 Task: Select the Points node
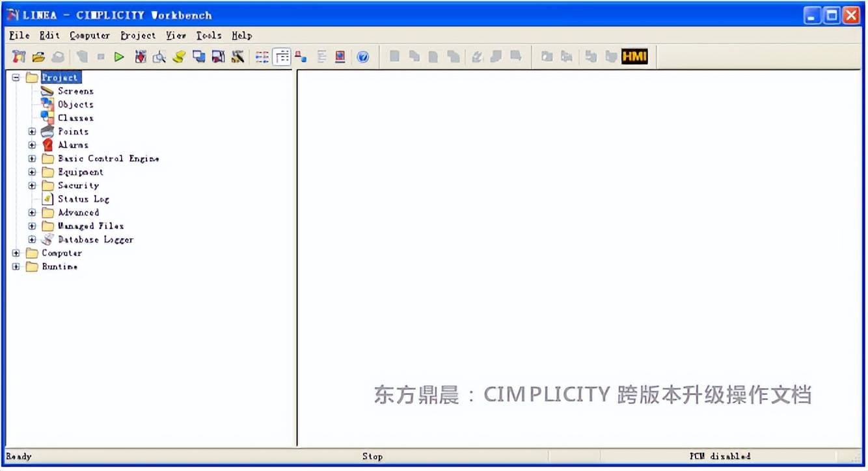tap(73, 131)
